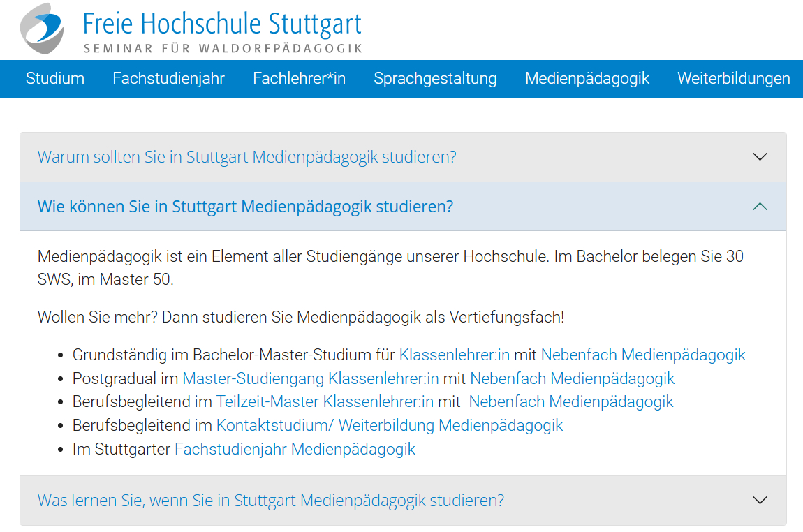Click 'Warum sollten Sie in Stuttgart' accordion heading

(246, 157)
